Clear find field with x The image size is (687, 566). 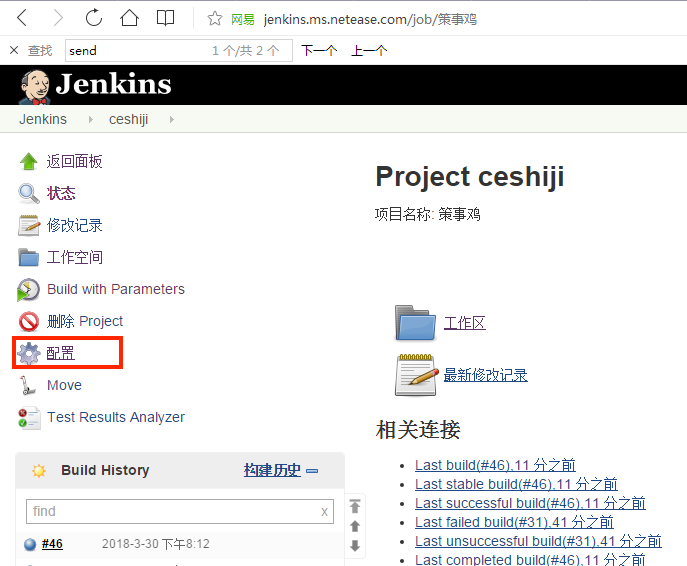[324, 512]
